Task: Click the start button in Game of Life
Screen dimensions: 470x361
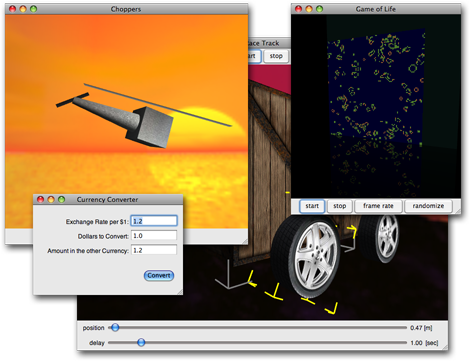Action: [312, 206]
